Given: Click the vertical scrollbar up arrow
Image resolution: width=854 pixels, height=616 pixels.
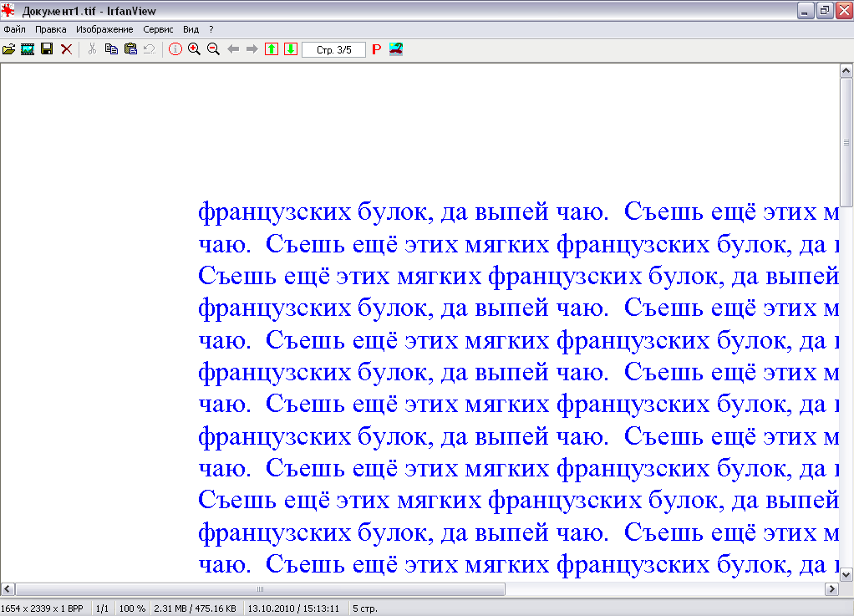Looking at the screenshot, I should tap(846, 72).
